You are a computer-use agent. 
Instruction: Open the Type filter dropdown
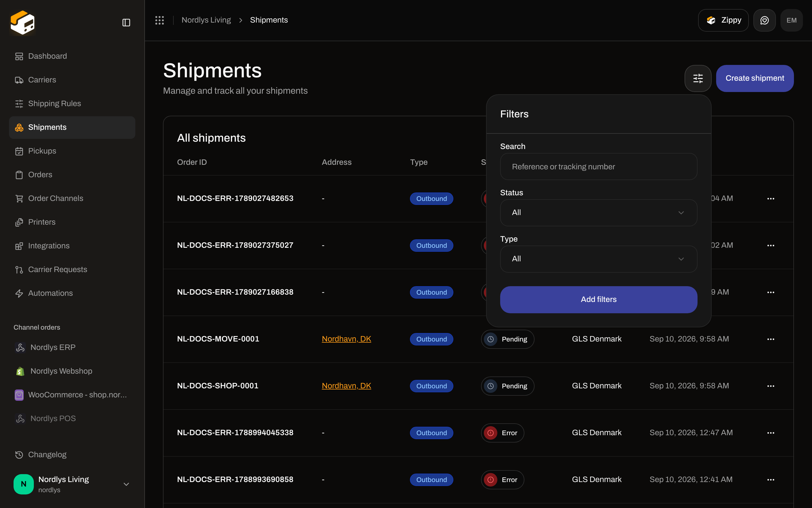coord(599,259)
